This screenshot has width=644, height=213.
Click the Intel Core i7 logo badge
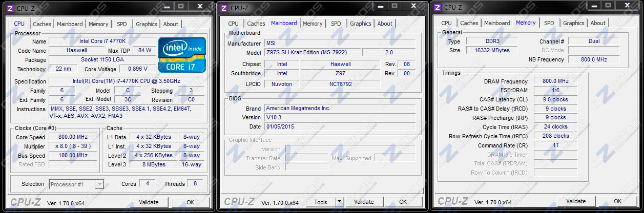pos(182,54)
